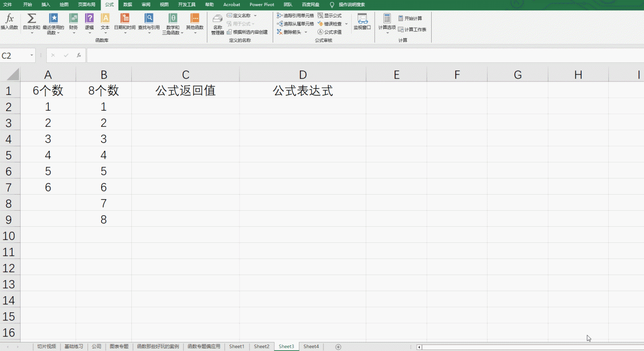Click the 自动求和 AutoSum sigma icon
Viewport: 644px width, 351px height.
[31, 19]
